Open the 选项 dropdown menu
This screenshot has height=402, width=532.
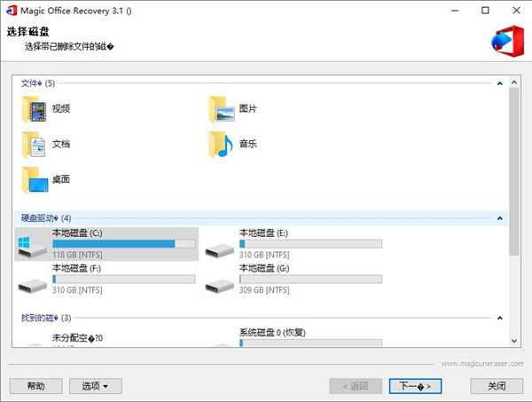[x=95, y=386]
